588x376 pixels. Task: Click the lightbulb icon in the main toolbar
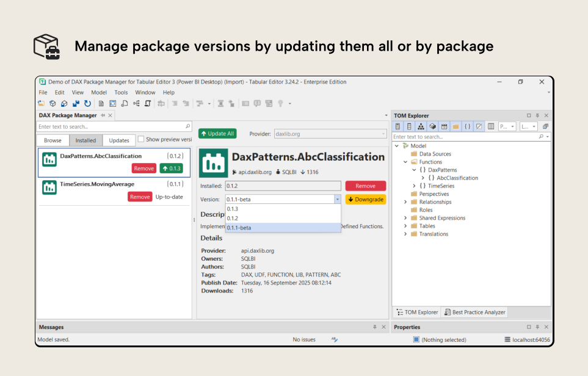(280, 104)
